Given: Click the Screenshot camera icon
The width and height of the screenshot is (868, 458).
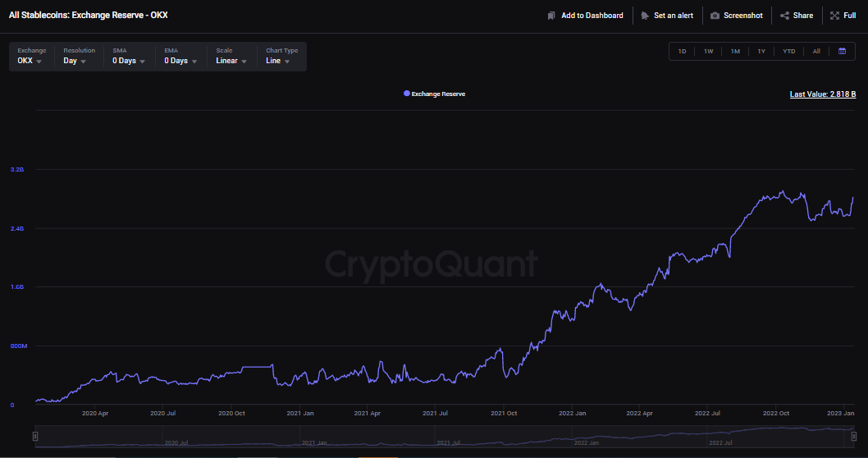Looking at the screenshot, I should [715, 16].
